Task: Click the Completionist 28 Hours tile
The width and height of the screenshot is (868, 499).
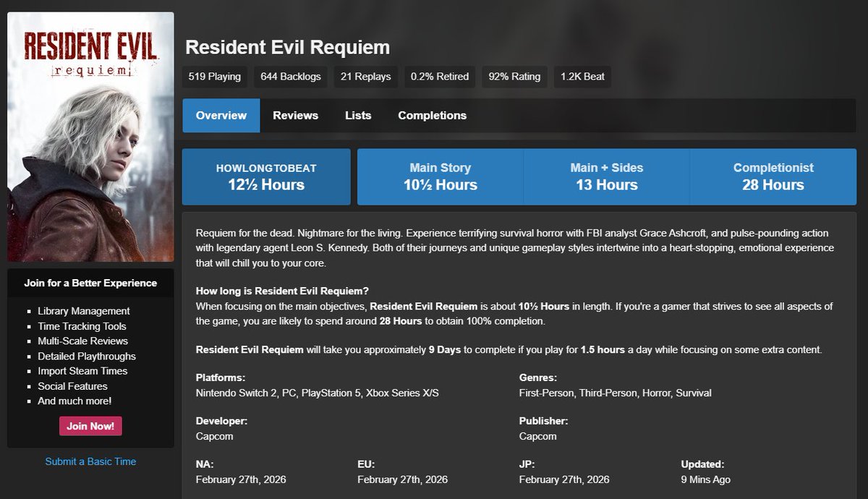Action: tap(773, 177)
